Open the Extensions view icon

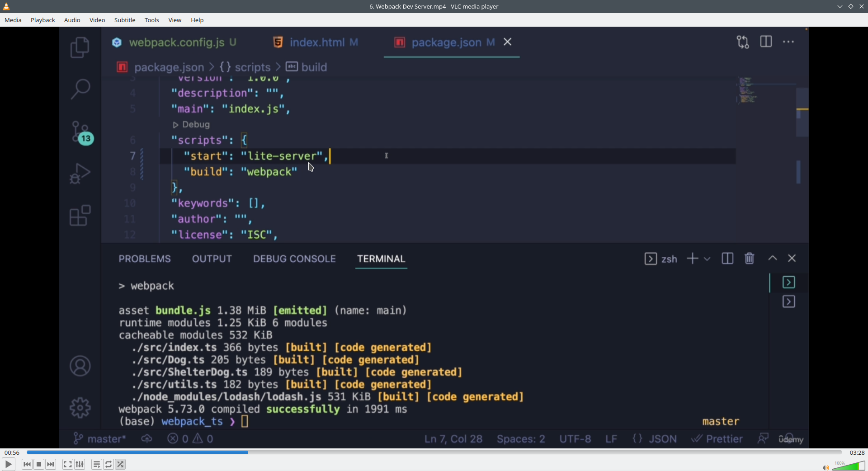click(80, 216)
